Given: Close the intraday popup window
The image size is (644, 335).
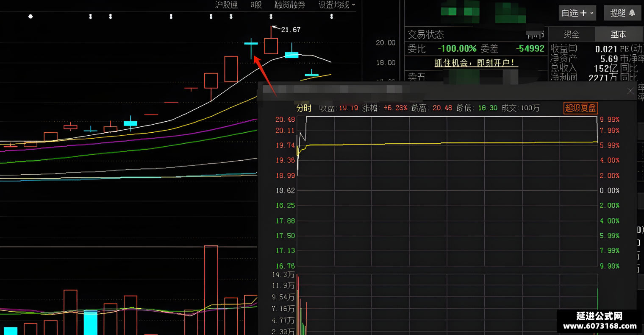Looking at the screenshot, I should coord(630,91).
